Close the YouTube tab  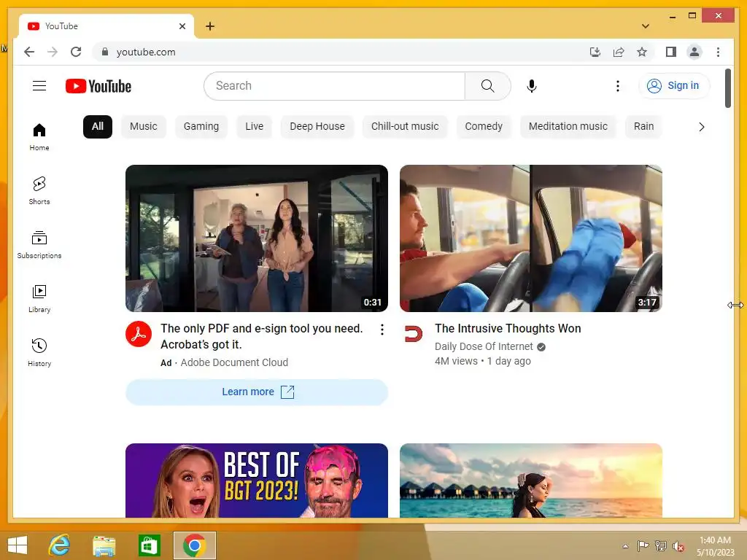pyautogui.click(x=182, y=26)
